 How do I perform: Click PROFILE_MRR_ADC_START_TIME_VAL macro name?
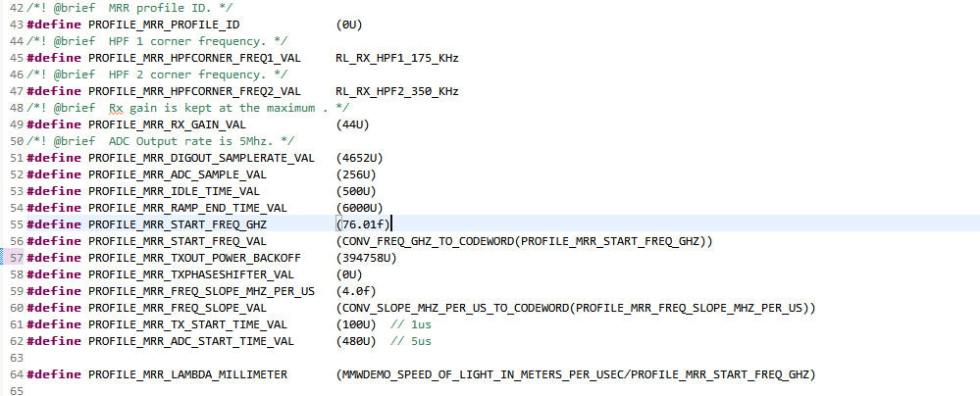tap(191, 342)
